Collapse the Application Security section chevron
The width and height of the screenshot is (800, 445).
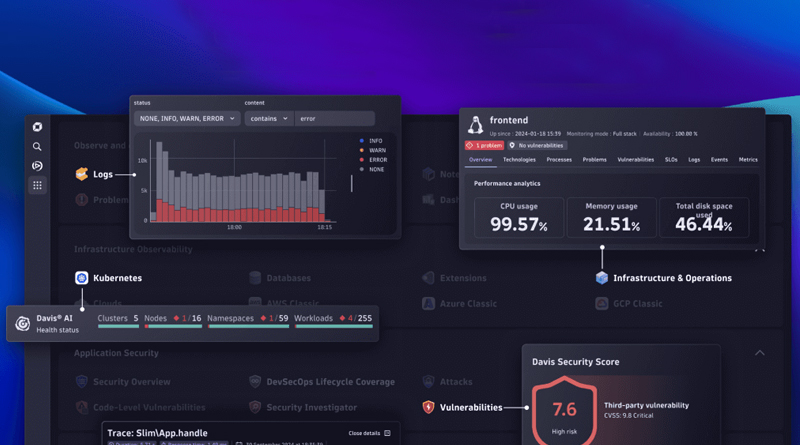coord(760,353)
